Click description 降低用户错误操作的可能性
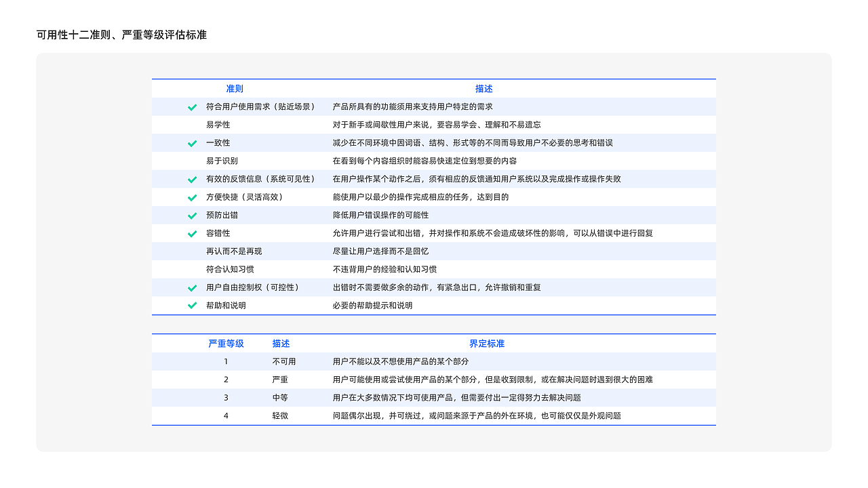Viewport: 868px width, 488px height. tap(380, 215)
